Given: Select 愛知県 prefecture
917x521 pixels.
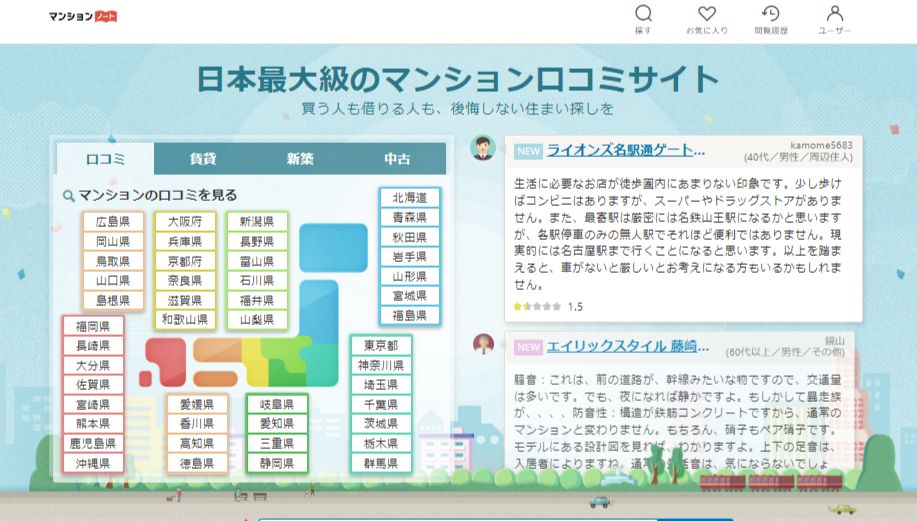Looking at the screenshot, I should (x=277, y=424).
